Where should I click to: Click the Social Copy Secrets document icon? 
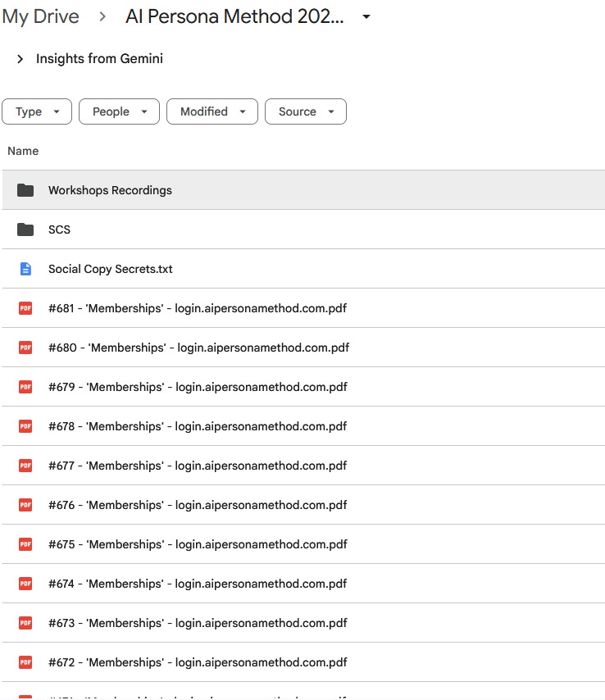coord(25,269)
